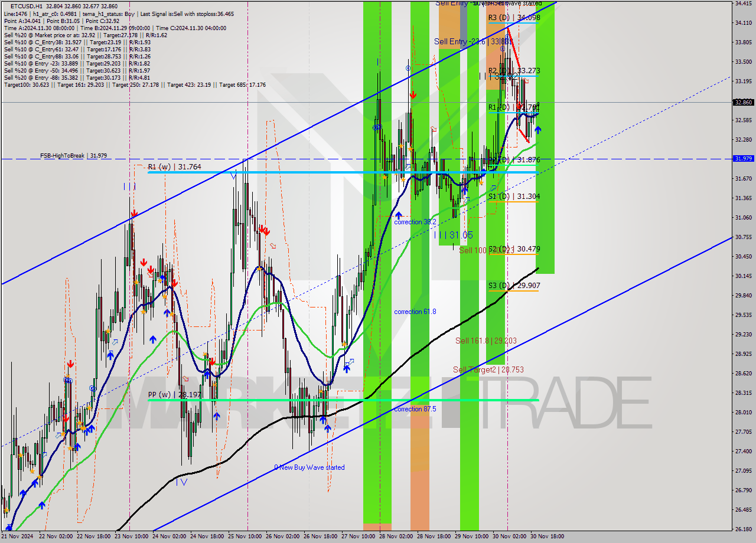This screenshot has width=756, height=543.
Task: Click the 'correction 61.8' label
Action: point(415,312)
